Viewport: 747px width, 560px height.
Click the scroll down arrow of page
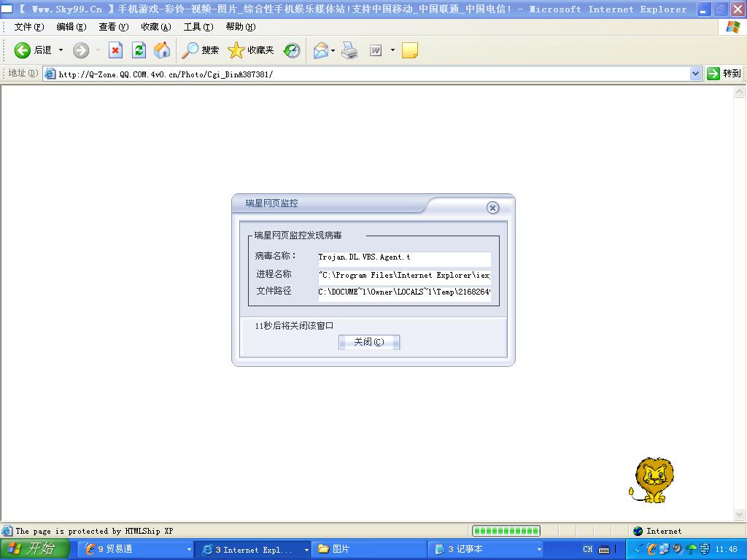coord(740,515)
